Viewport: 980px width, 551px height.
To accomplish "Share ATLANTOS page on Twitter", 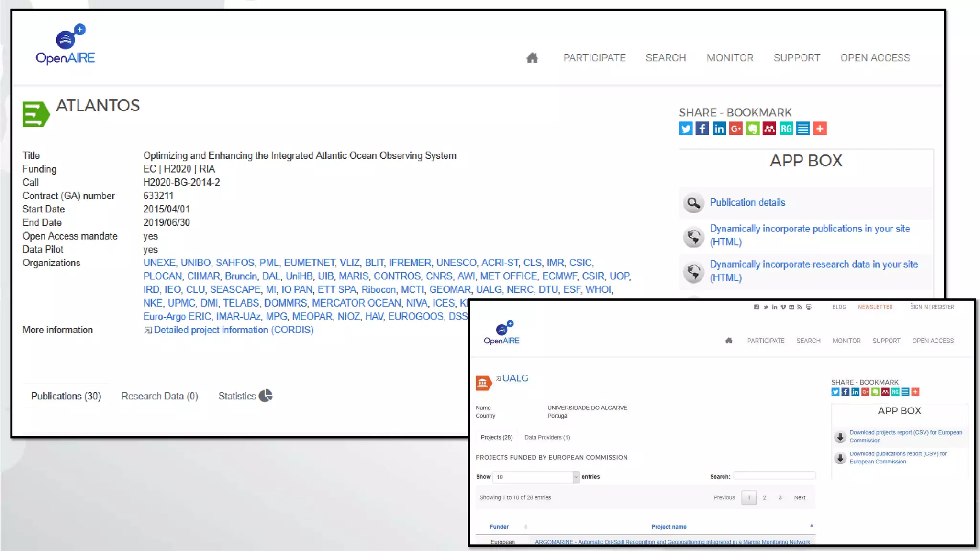I will click(x=686, y=129).
